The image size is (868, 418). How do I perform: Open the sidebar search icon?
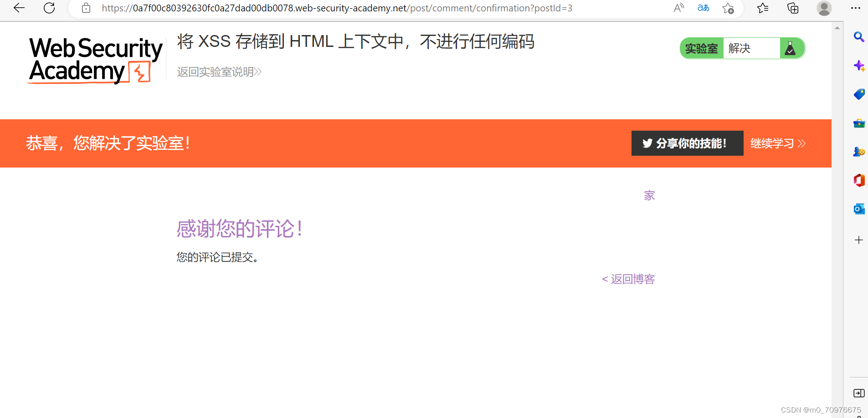coord(859,37)
